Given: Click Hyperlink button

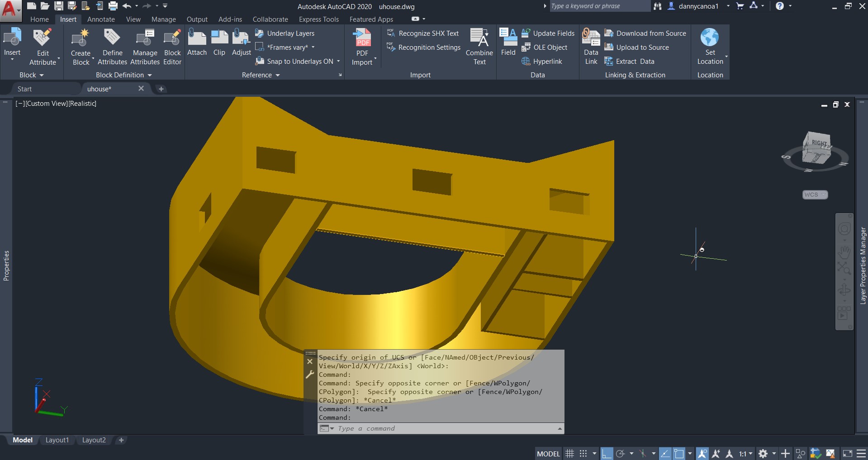Looking at the screenshot, I should 541,62.
